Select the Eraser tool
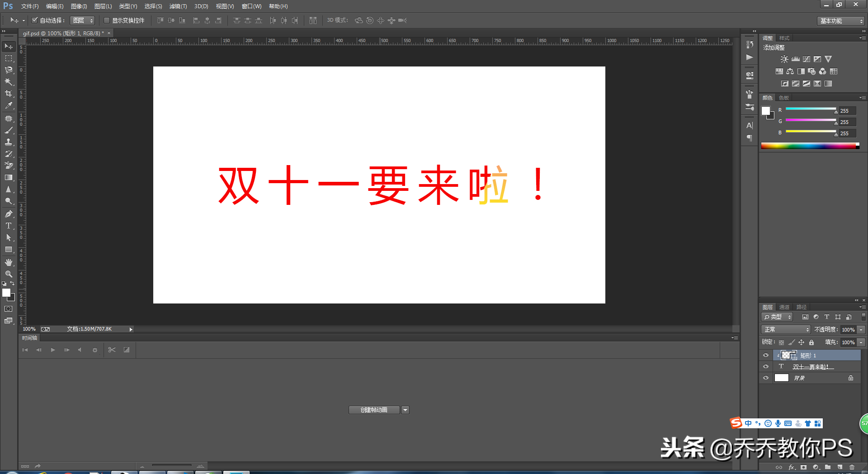Screen dimensions: 868x474 coord(9,166)
